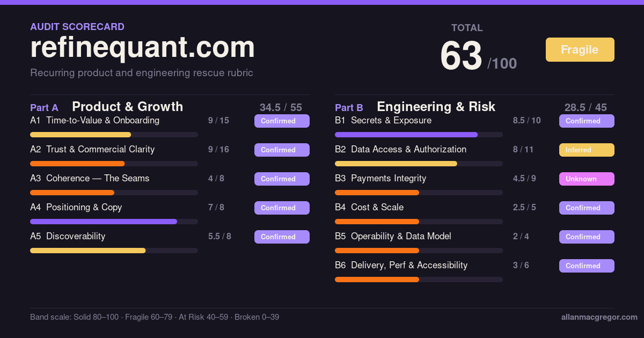This screenshot has height=338, width=644.
Task: Click the Part A subtotal 34.5 / 55
Action: click(x=281, y=107)
